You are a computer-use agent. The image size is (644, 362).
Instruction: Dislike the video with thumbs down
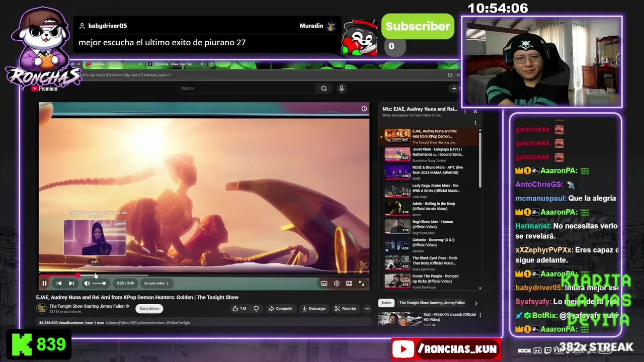pyautogui.click(x=256, y=308)
